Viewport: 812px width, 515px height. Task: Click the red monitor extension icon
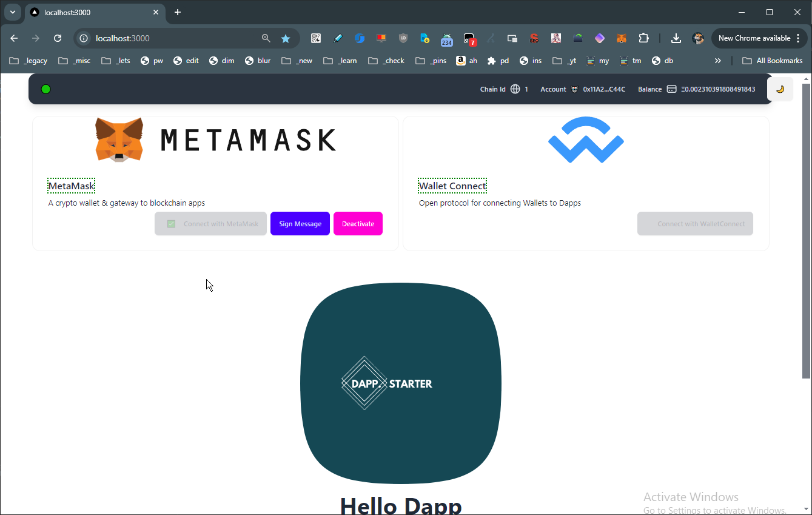pos(381,38)
